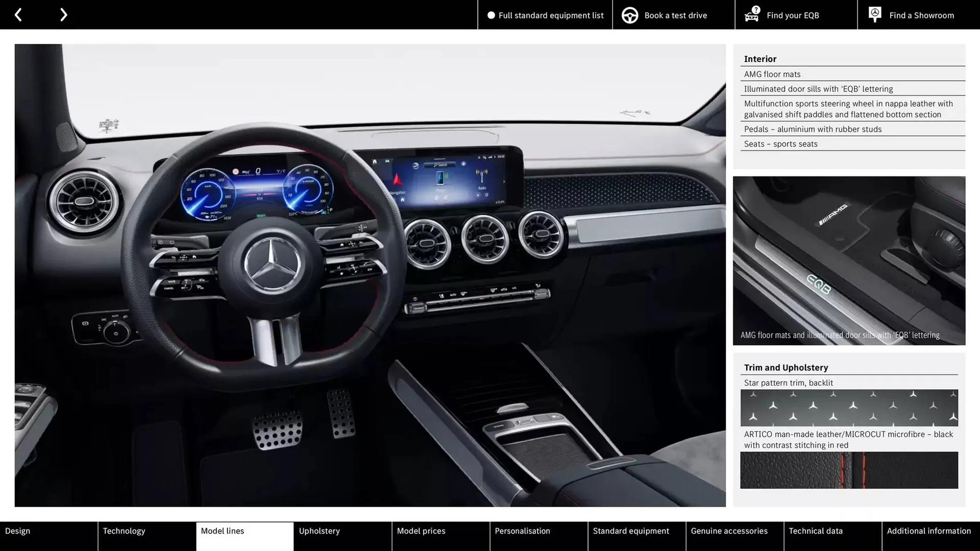
Task: Advance to next page via right chevron
Action: (x=63, y=14)
